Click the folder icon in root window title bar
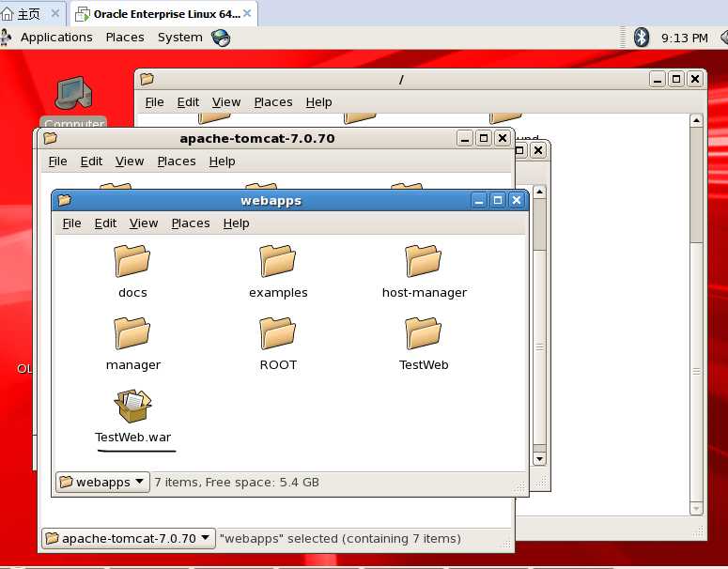This screenshot has height=569, width=728. pos(147,79)
